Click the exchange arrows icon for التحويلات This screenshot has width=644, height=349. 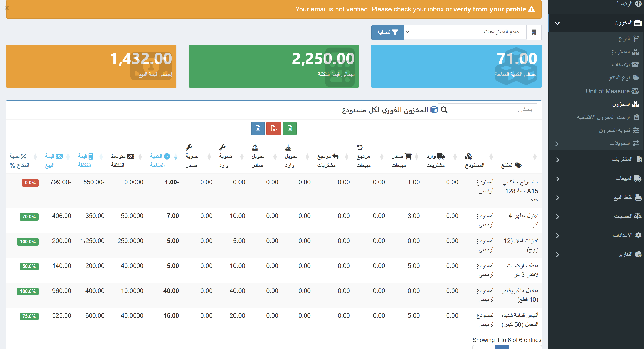(x=636, y=143)
